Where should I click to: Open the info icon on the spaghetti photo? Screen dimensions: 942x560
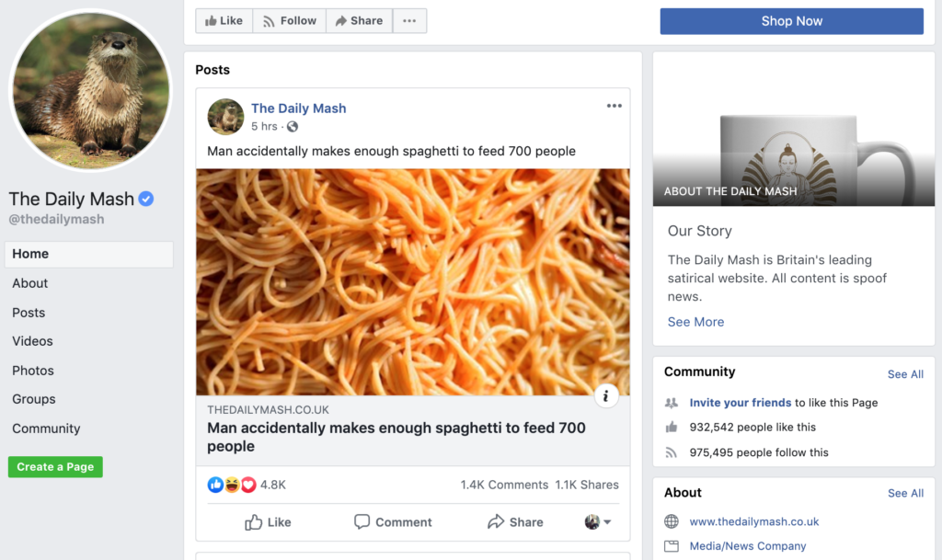[x=606, y=395]
